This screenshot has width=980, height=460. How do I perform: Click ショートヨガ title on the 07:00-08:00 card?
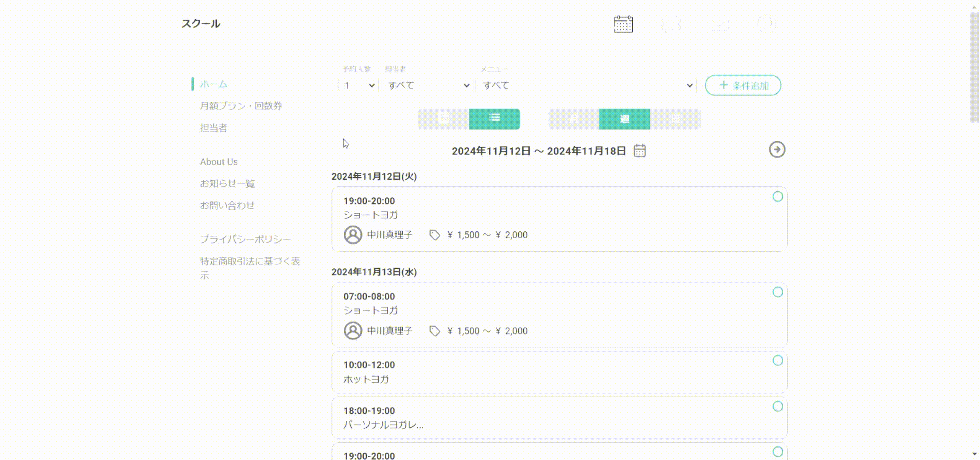click(x=371, y=310)
